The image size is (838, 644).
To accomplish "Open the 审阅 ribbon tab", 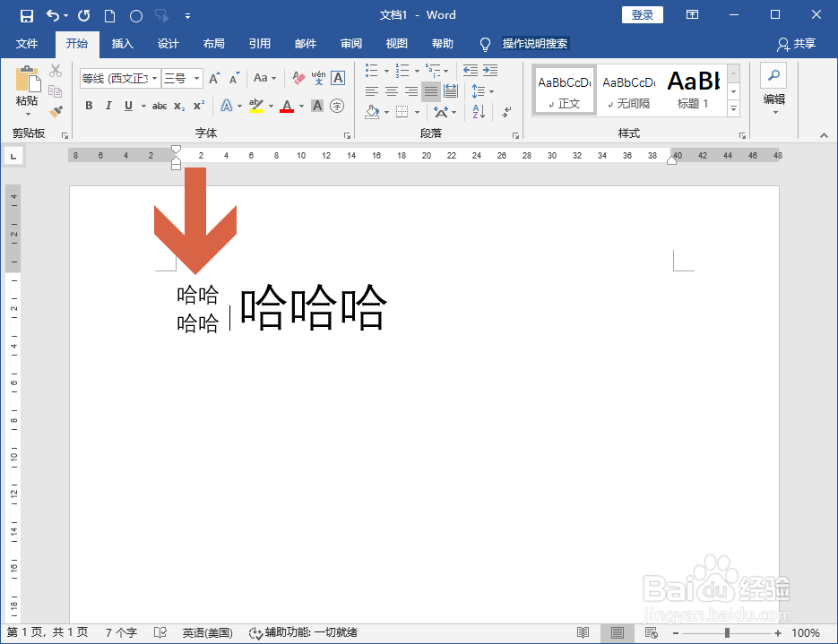I will click(352, 43).
